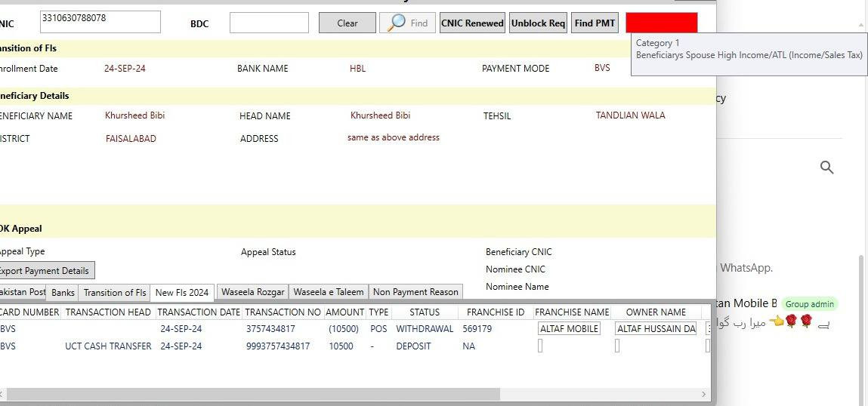The image size is (868, 406).
Task: Click into the BDC text field
Action: tap(269, 23)
